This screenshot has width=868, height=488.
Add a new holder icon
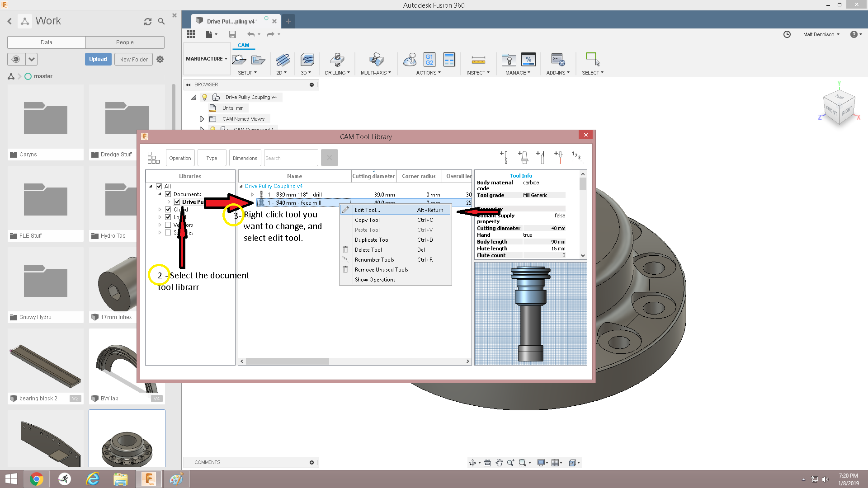[523, 157]
